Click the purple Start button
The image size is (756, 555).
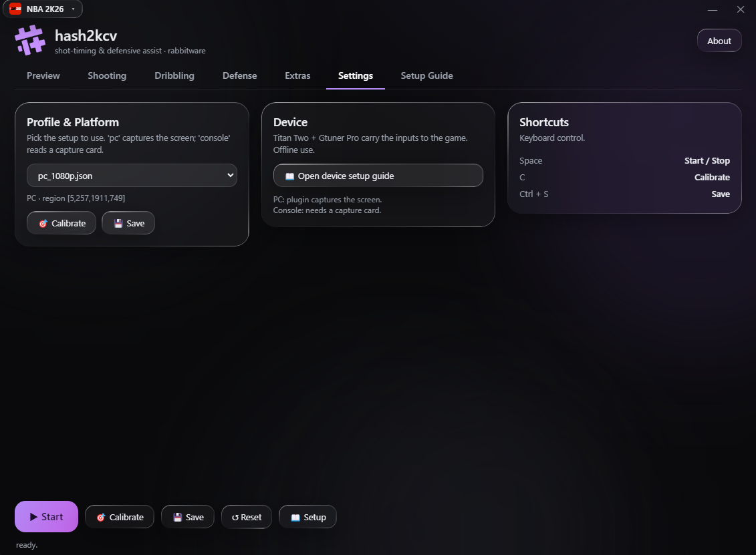tap(46, 516)
